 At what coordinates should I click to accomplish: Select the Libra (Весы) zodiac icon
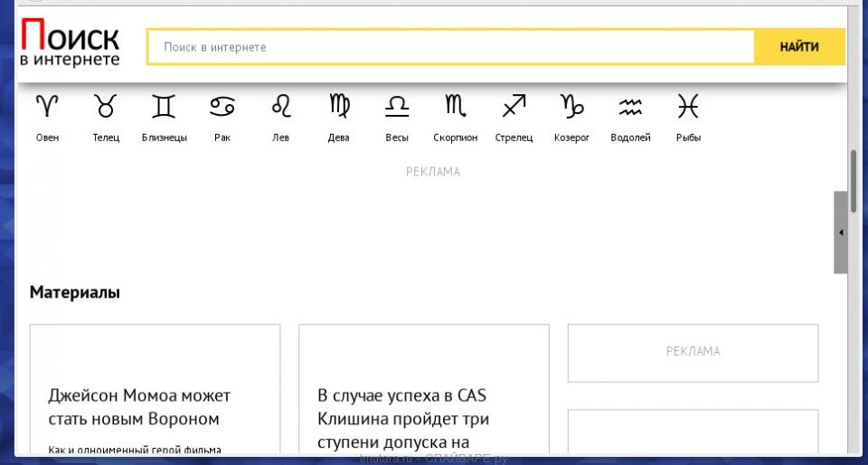click(x=397, y=107)
